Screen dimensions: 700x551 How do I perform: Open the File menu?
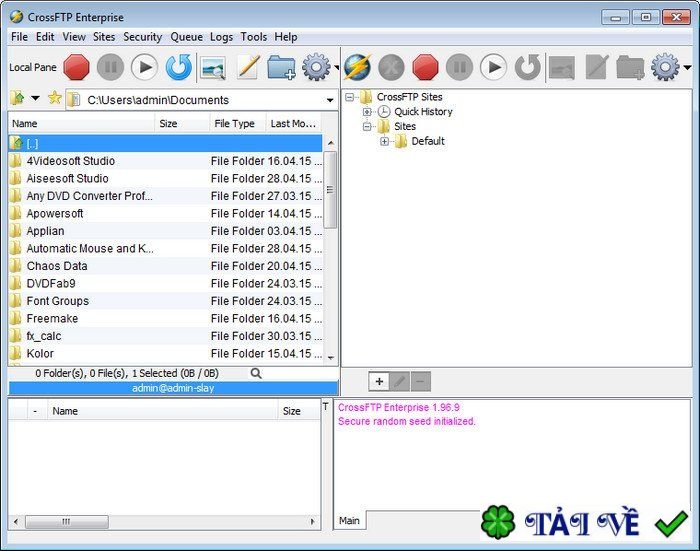[19, 37]
